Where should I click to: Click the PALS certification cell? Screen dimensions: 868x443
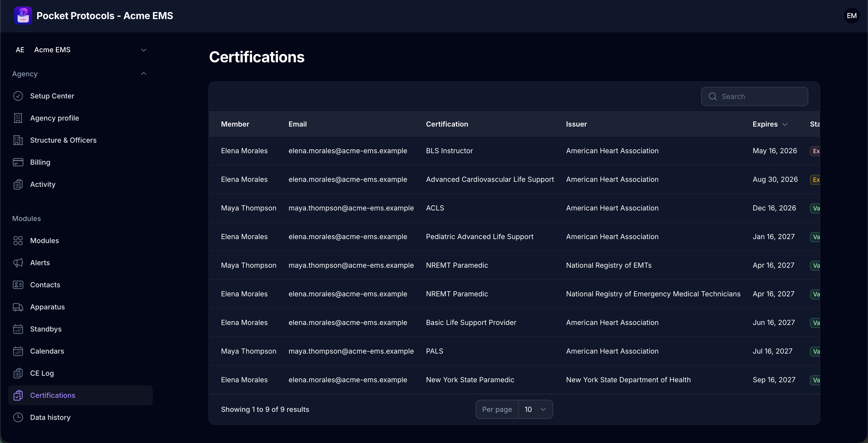434,351
